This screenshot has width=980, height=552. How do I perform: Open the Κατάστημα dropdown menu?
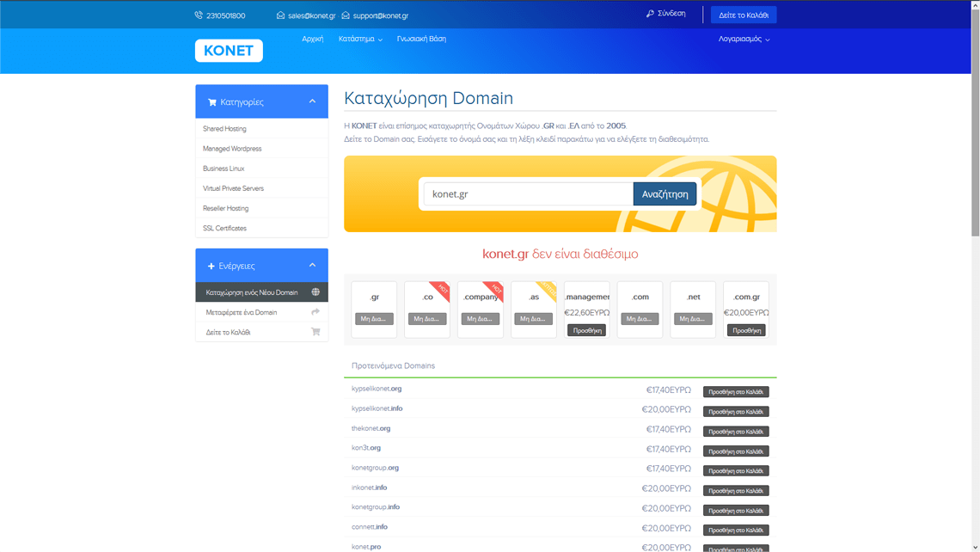coord(361,39)
